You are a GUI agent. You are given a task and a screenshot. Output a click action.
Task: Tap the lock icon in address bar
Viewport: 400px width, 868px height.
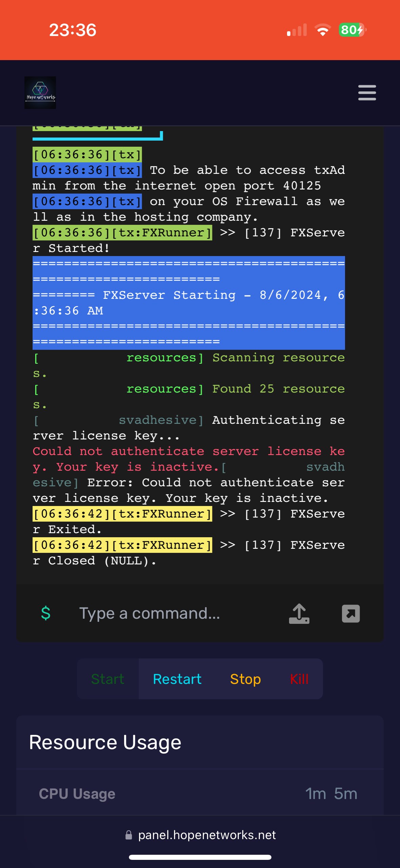129,835
